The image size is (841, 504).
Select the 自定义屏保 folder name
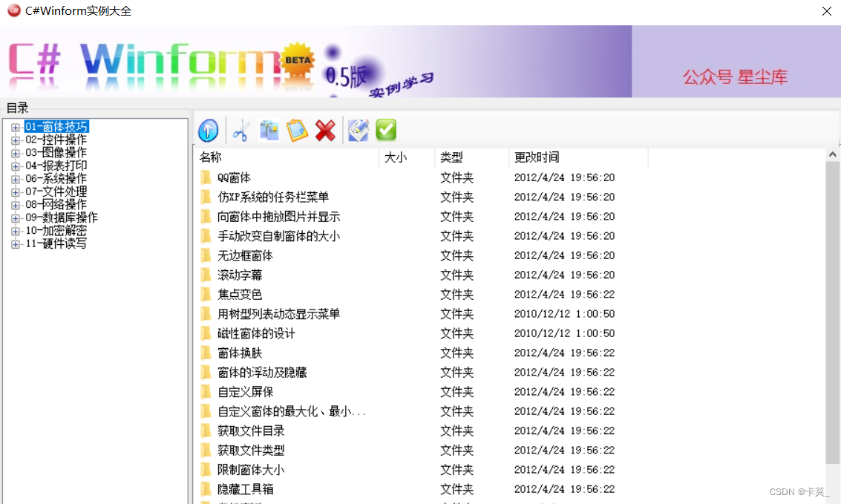click(x=245, y=392)
